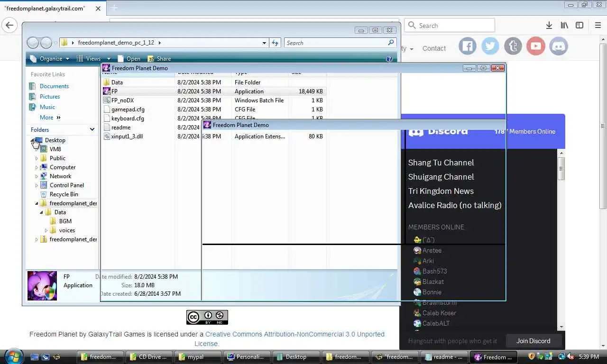Click the Join Discord button
Image resolution: width=607 pixels, height=364 pixels.
point(533,341)
